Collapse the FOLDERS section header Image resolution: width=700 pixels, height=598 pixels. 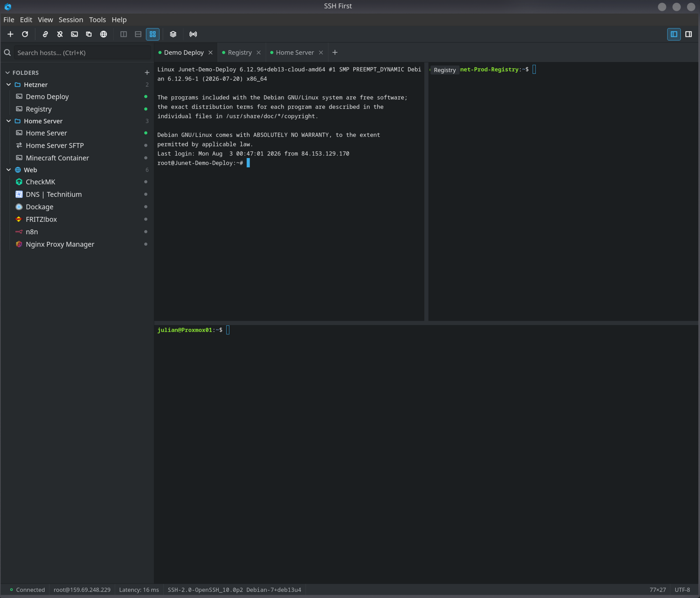(7, 73)
